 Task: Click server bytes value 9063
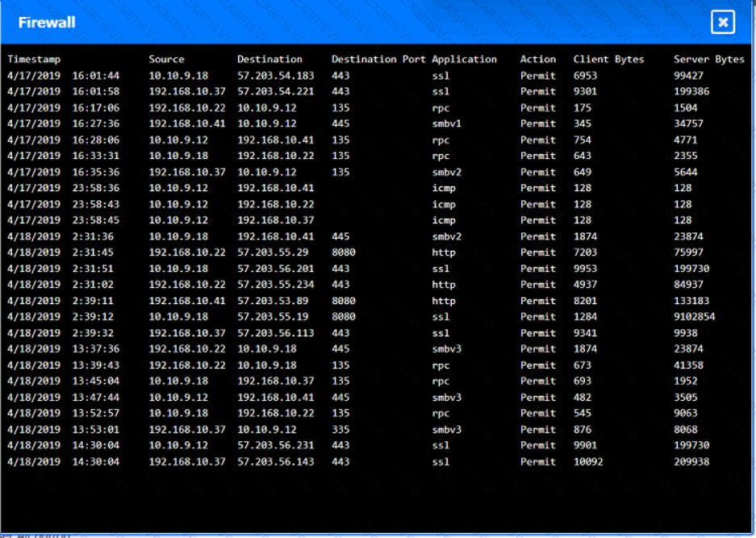click(686, 414)
